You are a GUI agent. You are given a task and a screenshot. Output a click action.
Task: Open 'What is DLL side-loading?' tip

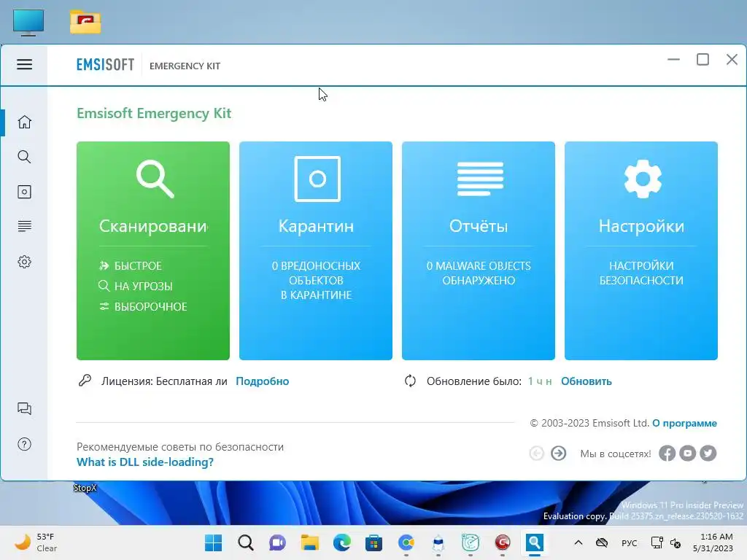pyautogui.click(x=145, y=462)
